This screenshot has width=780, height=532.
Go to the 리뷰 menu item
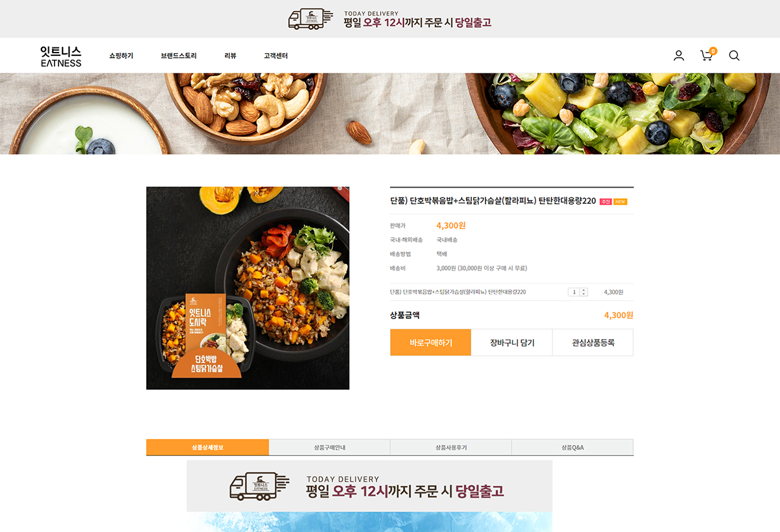click(x=230, y=56)
